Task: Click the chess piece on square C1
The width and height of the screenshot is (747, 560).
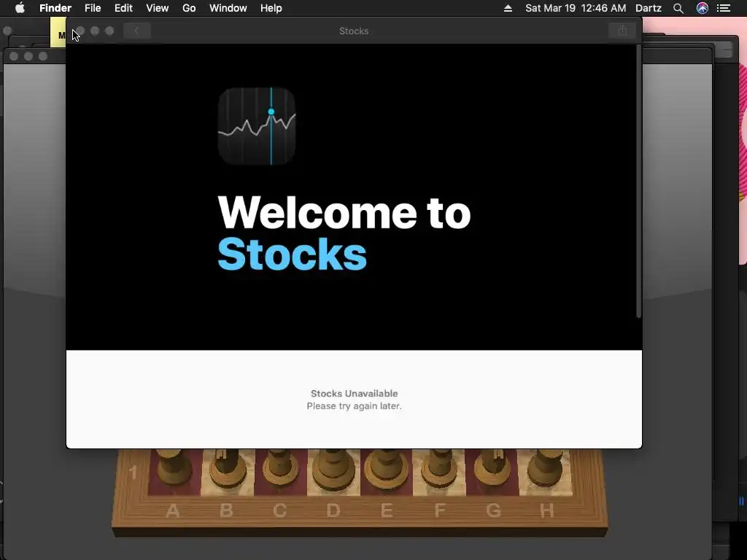Action: coord(281,467)
